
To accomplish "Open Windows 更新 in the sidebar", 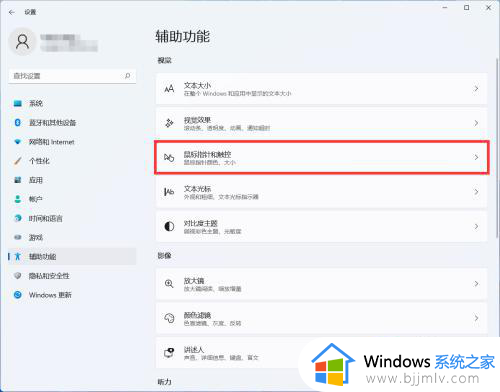I will pyautogui.click(x=72, y=295).
